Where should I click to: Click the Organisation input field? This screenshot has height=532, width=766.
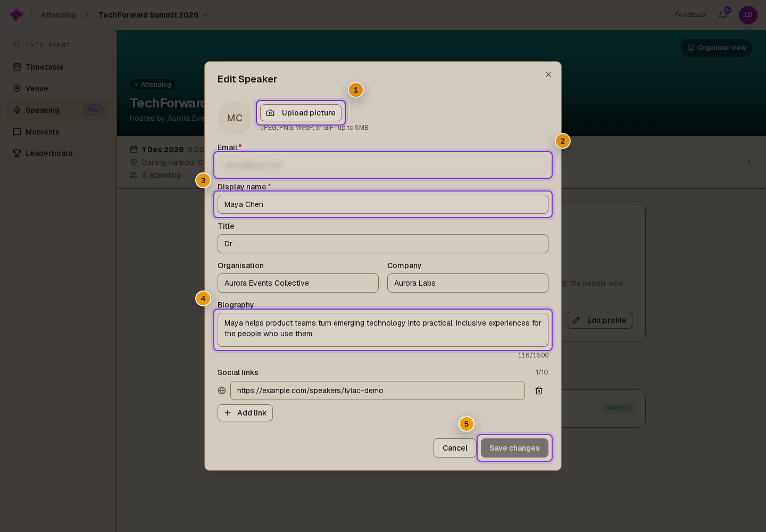pos(298,283)
